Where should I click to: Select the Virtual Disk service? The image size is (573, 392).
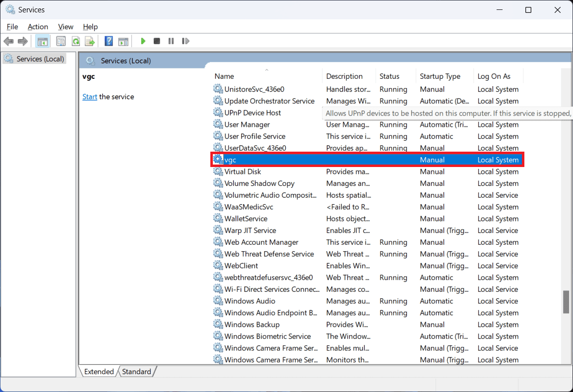point(242,172)
